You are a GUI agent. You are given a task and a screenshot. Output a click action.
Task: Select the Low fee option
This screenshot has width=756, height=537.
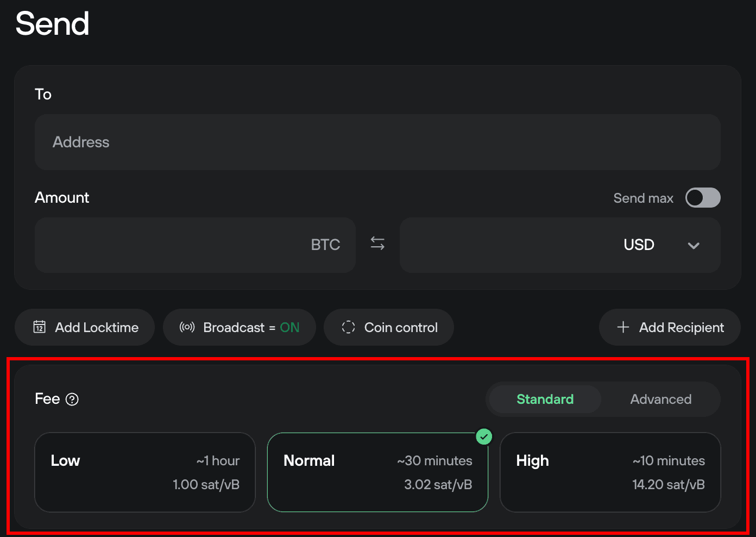(x=144, y=472)
